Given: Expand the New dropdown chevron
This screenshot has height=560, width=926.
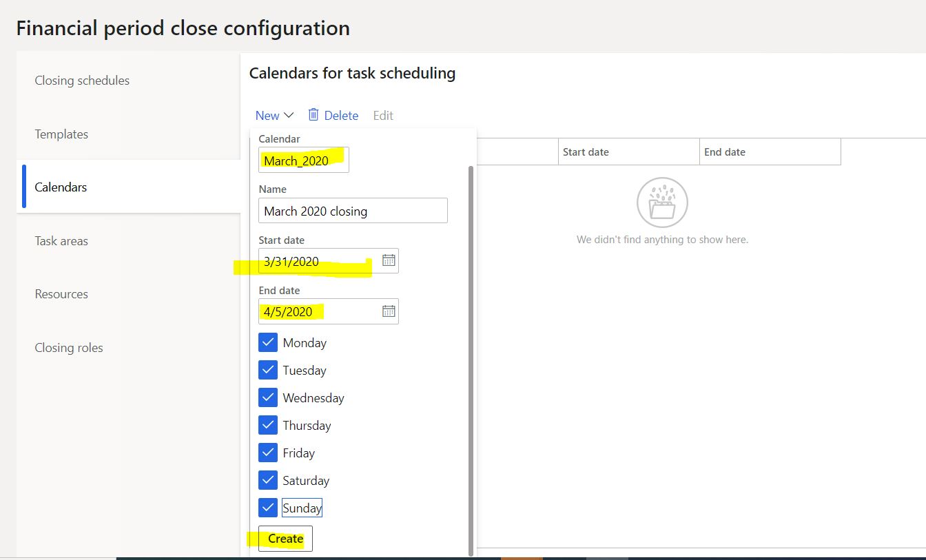Looking at the screenshot, I should pyautogui.click(x=289, y=115).
